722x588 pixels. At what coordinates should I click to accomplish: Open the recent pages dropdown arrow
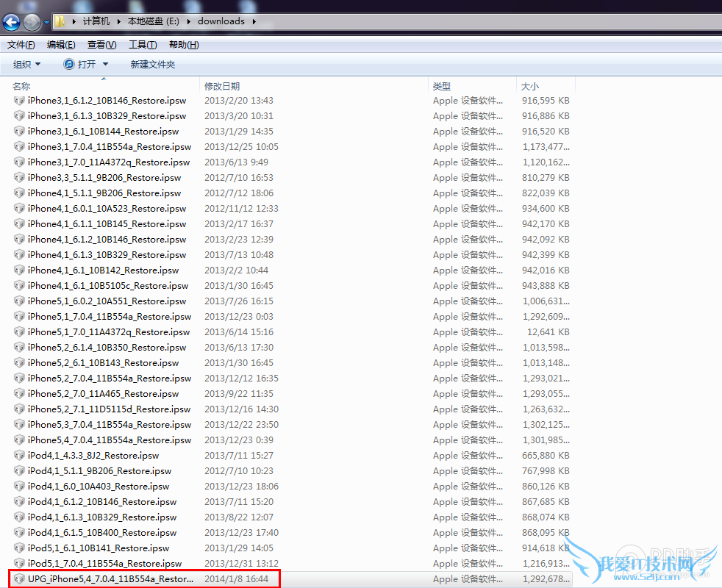click(x=46, y=22)
